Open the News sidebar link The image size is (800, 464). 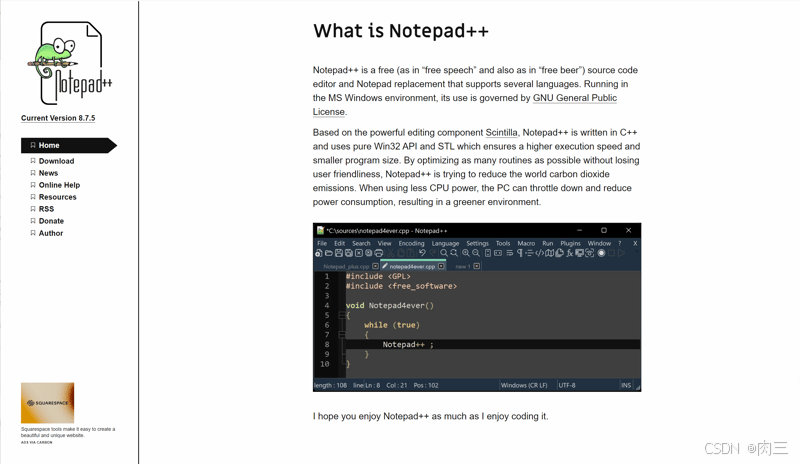click(x=48, y=173)
